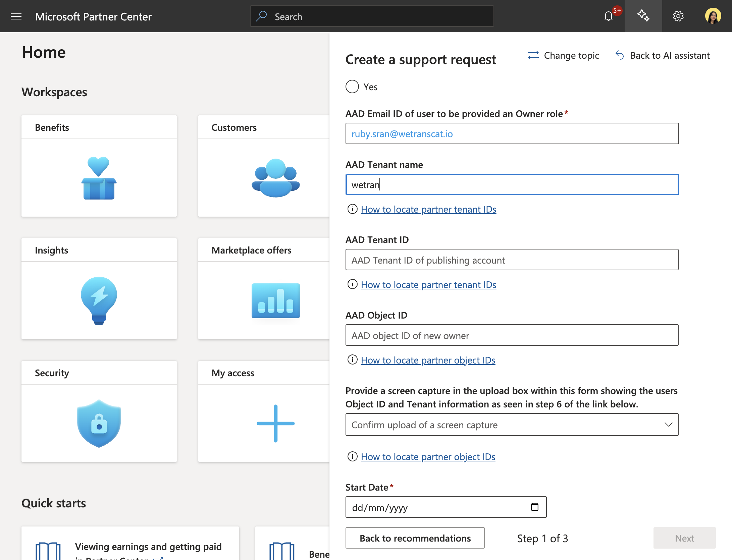Click the Benefits card title

click(52, 127)
